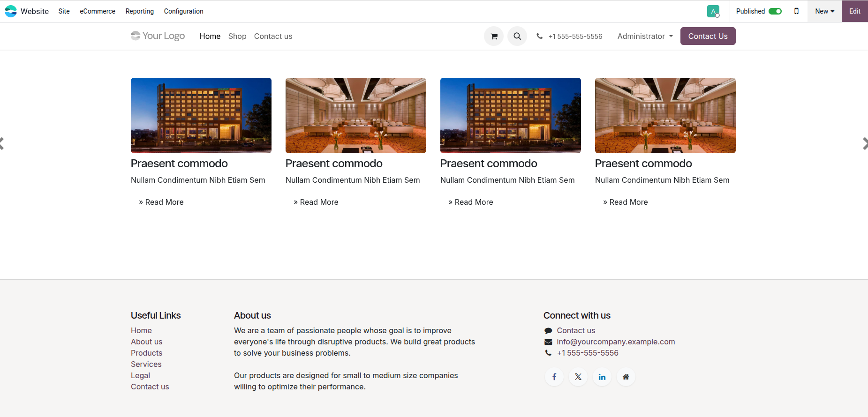Screen dimensions: 868x417
Task: Open footer Home link
Action: pos(141,330)
